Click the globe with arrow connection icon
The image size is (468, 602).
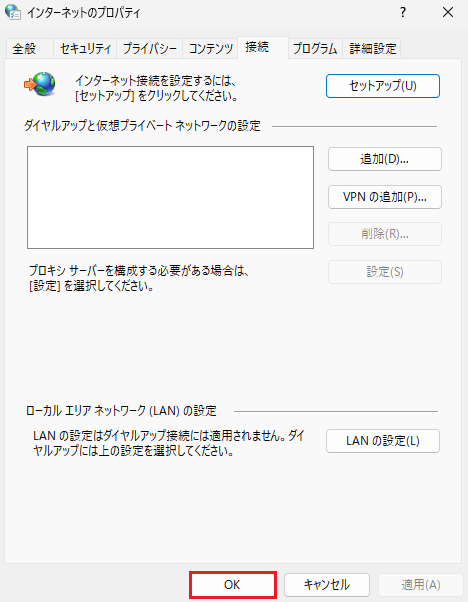click(40, 84)
